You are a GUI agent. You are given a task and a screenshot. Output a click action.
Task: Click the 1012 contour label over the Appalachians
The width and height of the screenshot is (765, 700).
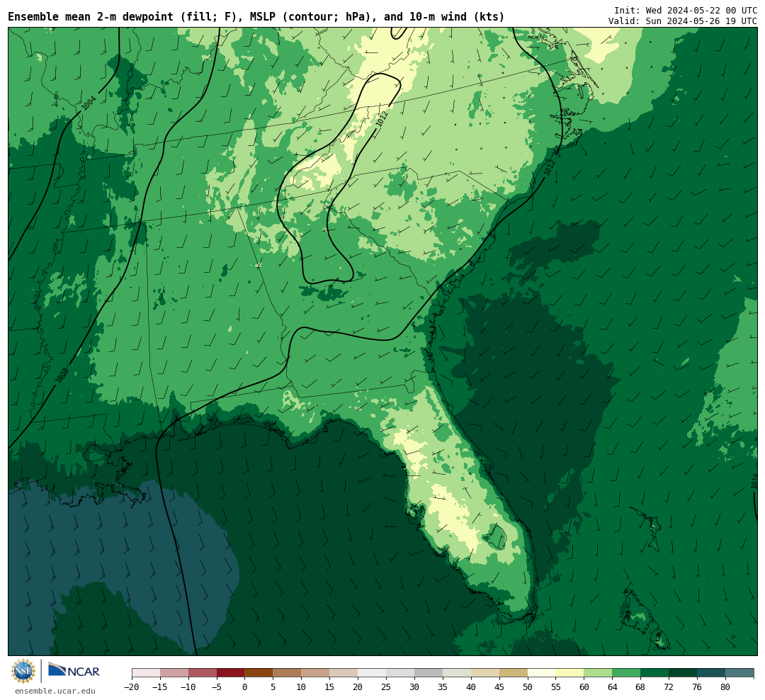pyautogui.click(x=382, y=118)
